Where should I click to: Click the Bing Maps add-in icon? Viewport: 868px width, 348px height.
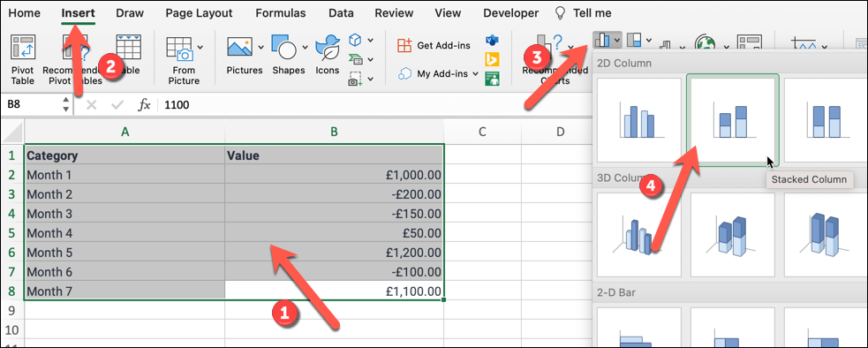coord(492,59)
